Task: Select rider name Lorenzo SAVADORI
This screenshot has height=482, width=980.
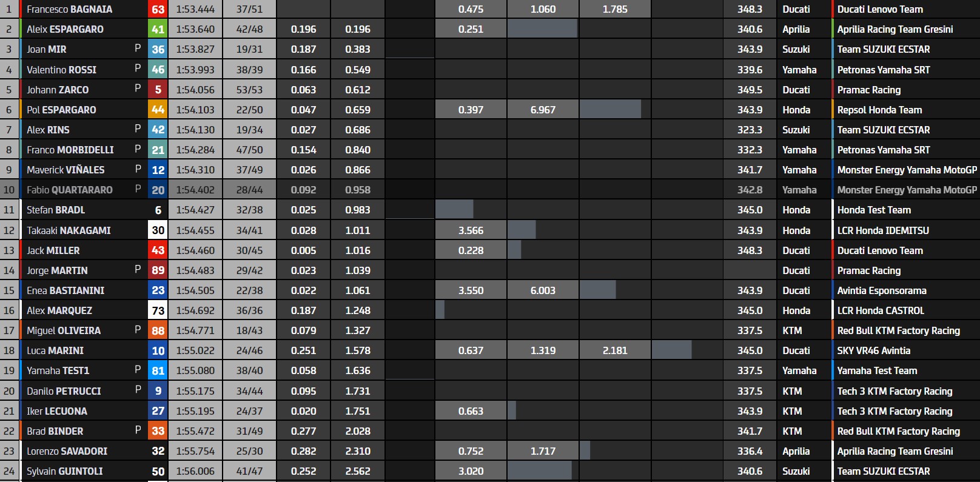Action: [x=67, y=451]
